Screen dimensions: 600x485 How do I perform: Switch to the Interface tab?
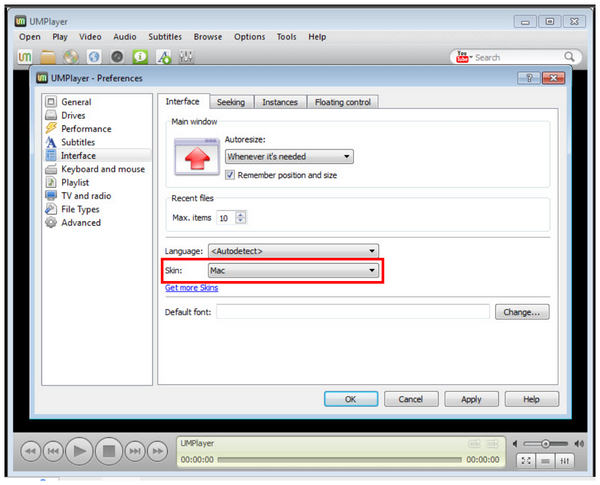tap(183, 101)
